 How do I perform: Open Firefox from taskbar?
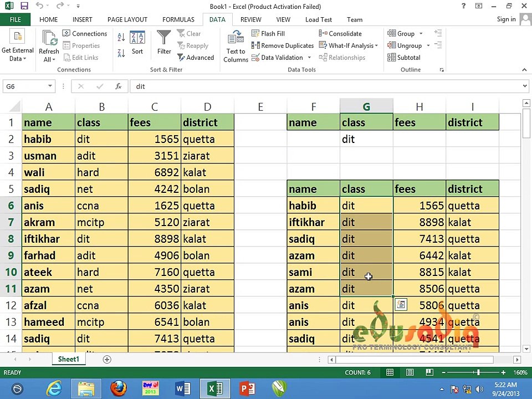[x=119, y=388]
